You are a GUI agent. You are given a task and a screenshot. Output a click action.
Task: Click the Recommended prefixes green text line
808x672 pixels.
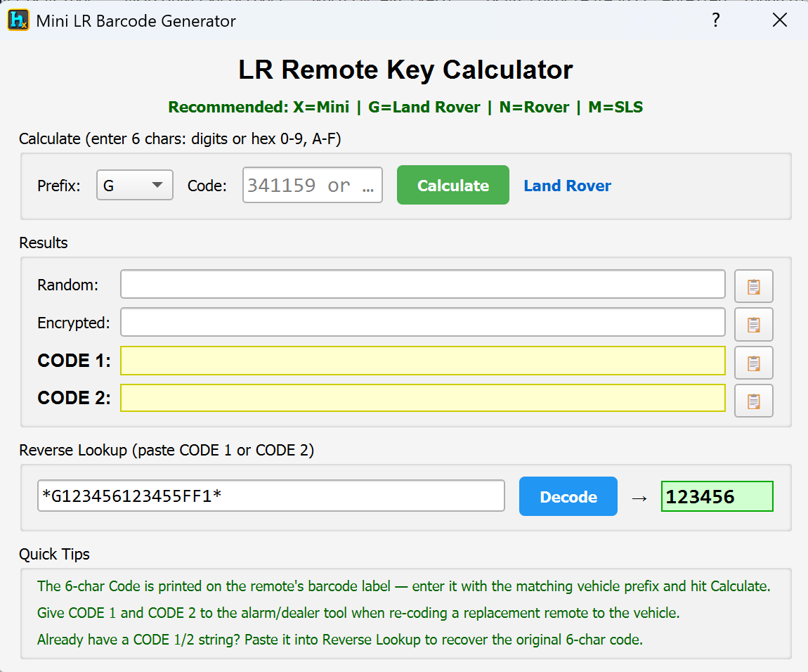pyautogui.click(x=405, y=107)
